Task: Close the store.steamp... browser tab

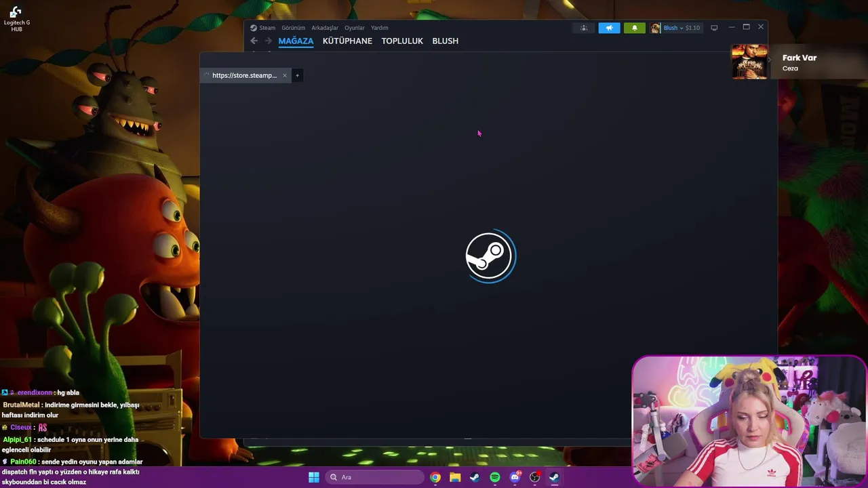Action: [x=285, y=75]
